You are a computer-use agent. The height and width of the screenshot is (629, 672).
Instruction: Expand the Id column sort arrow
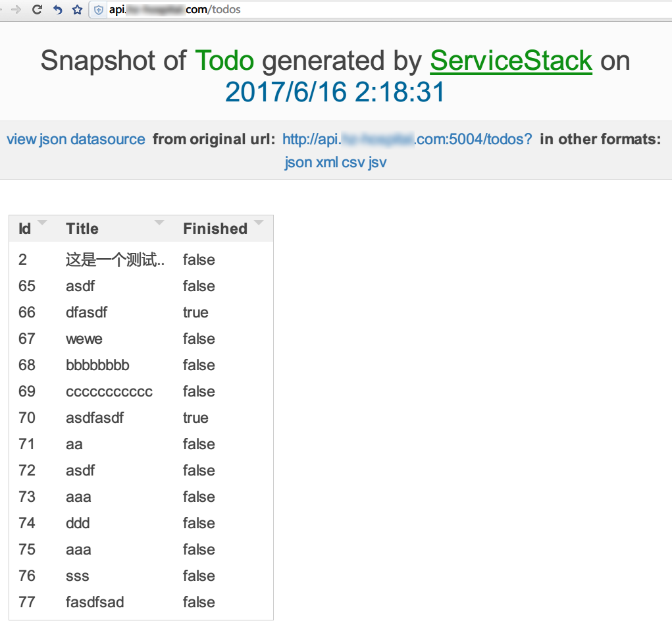tap(42, 222)
